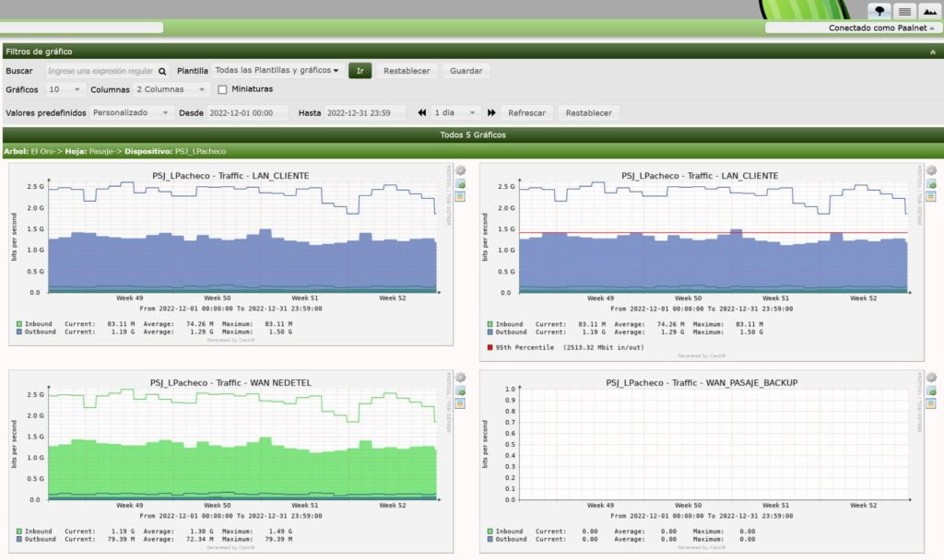Switch to Tree View mode icon
The image size is (944, 560).
[x=880, y=10]
